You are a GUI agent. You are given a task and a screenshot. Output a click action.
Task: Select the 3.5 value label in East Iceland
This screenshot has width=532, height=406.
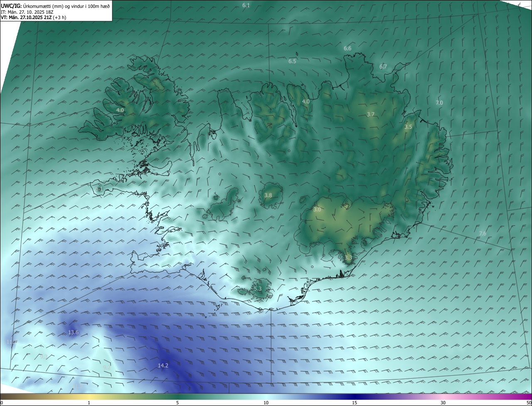[408, 127]
